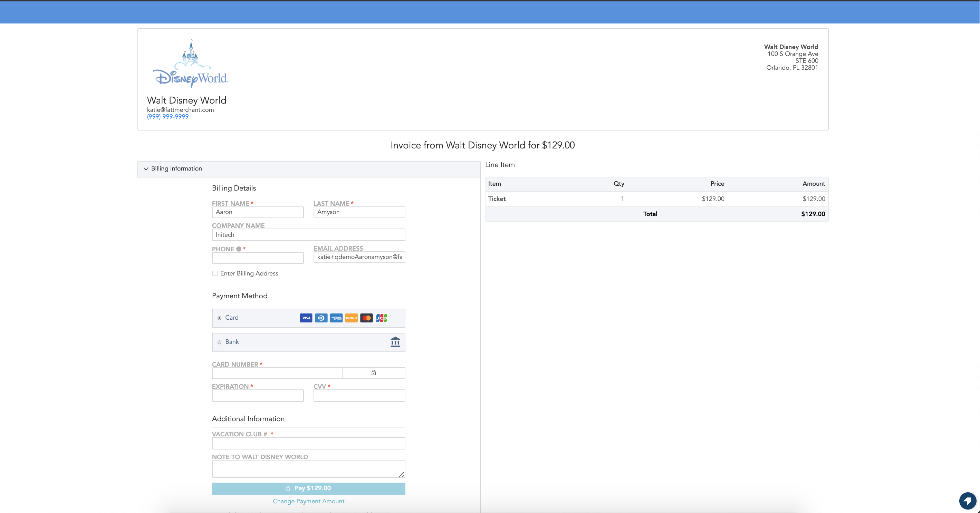980x513 pixels.
Task: Click the Mastercard icon
Action: coord(366,318)
